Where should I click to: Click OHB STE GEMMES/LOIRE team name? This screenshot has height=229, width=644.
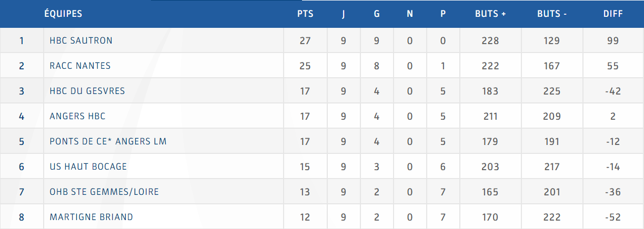tap(104, 192)
